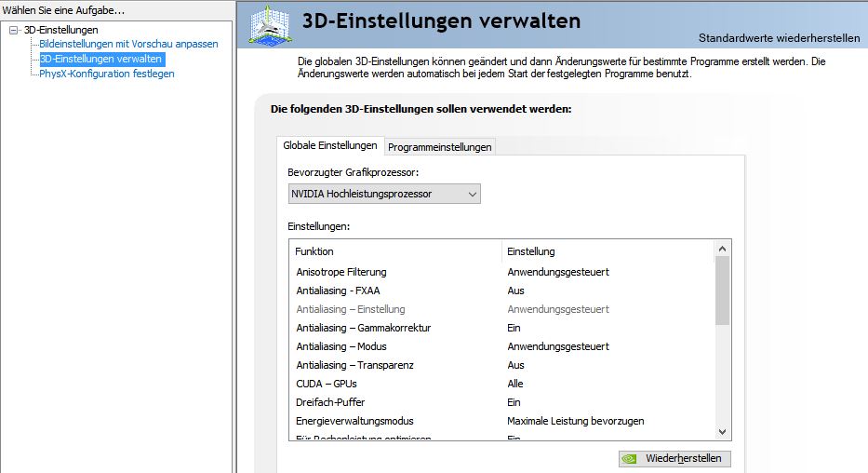Click the Ein value for Dreifach-Puffer

pyautogui.click(x=514, y=402)
